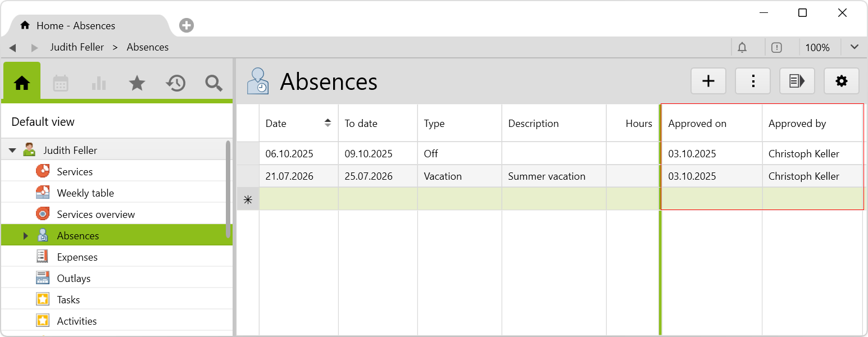Toggle the side panel view button
868x337 pixels.
coord(797,81)
